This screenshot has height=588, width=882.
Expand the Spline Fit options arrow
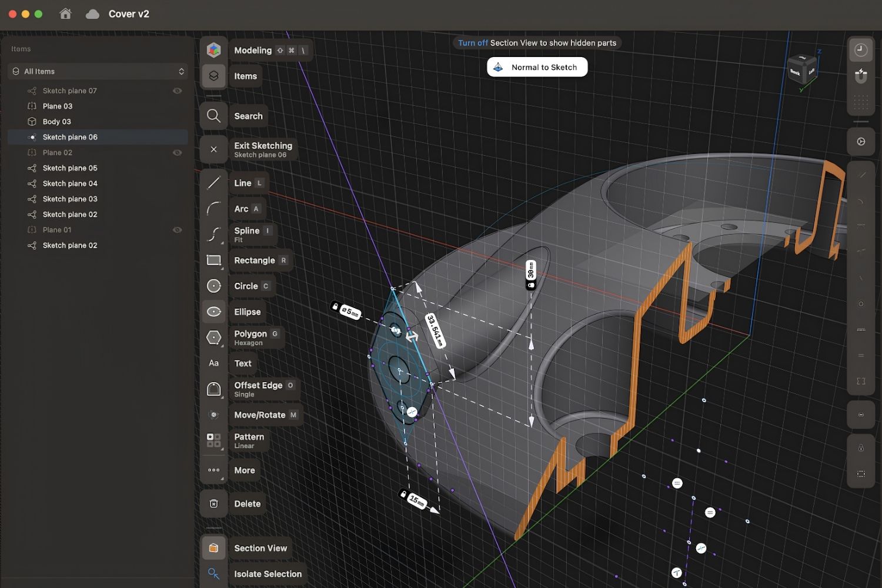(222, 243)
